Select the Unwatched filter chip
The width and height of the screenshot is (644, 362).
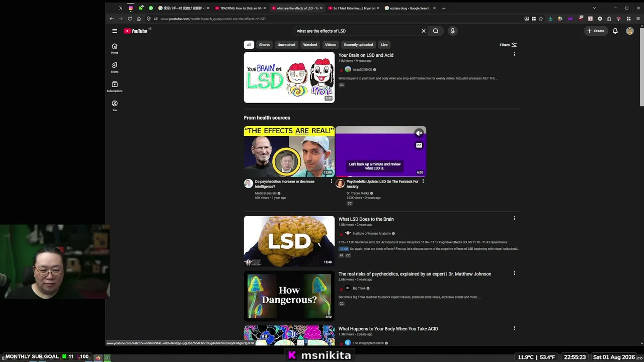pos(286,45)
